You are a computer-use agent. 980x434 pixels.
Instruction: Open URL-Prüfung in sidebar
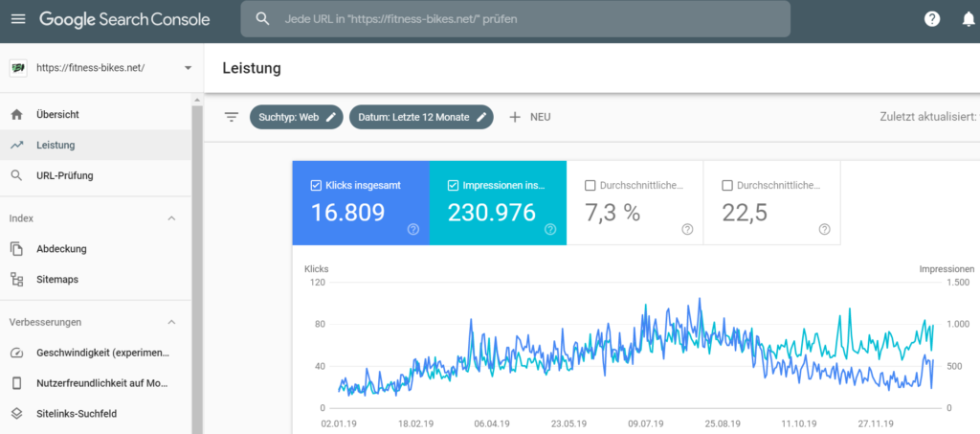pyautogui.click(x=96, y=175)
